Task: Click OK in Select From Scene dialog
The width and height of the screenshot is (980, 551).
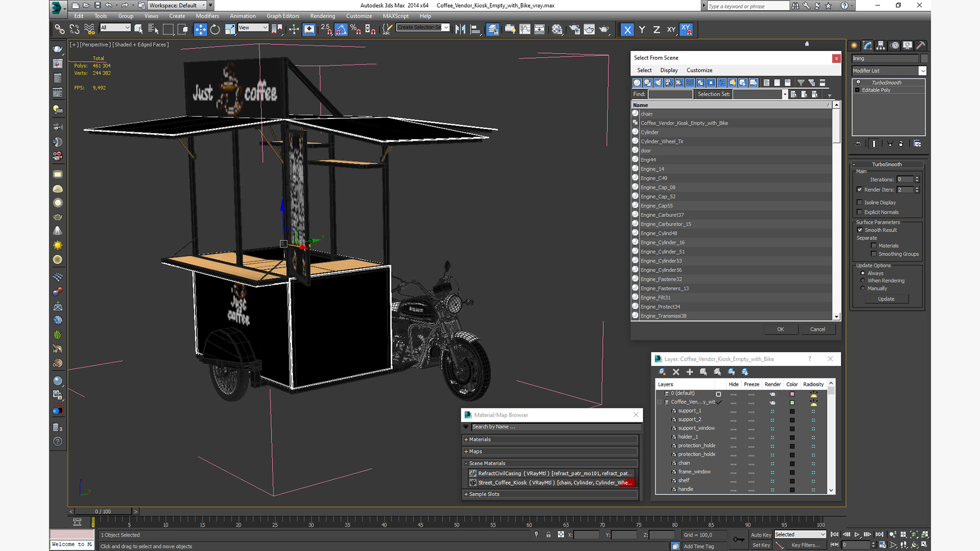Action: click(780, 330)
